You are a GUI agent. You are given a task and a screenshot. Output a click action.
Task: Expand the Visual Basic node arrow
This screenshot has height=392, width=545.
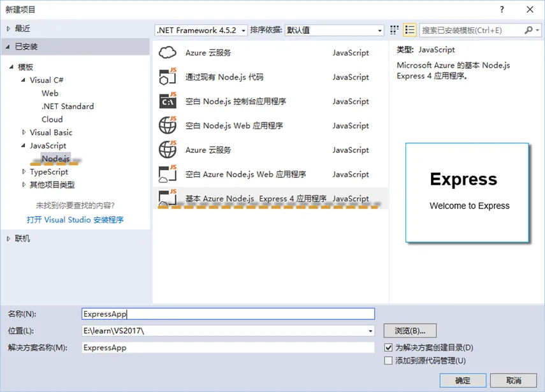(24, 133)
